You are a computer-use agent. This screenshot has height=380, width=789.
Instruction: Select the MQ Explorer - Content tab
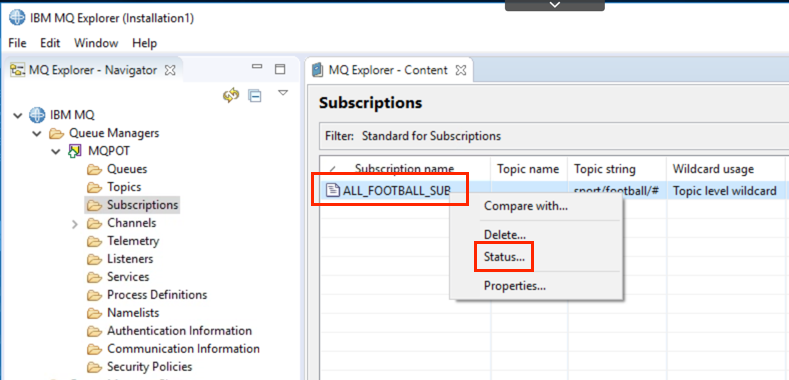[388, 70]
